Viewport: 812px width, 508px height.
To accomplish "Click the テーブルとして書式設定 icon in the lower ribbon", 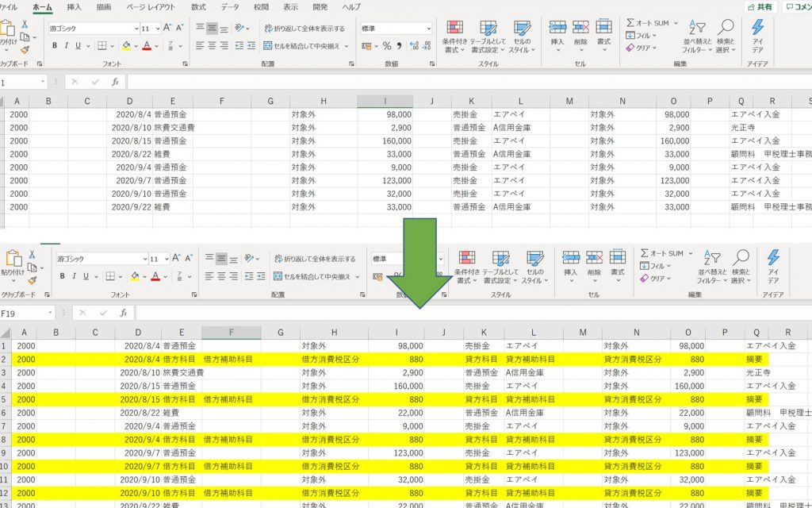I will [500, 260].
